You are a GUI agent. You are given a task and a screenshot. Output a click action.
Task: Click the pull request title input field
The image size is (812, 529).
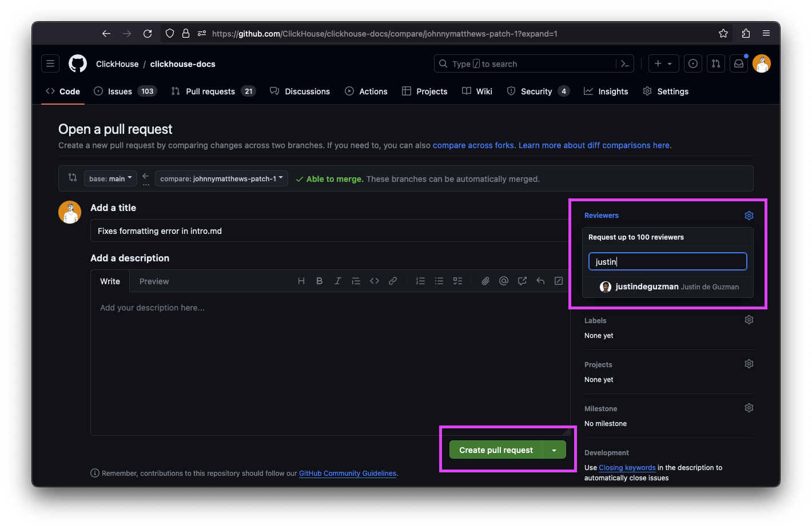coord(329,231)
